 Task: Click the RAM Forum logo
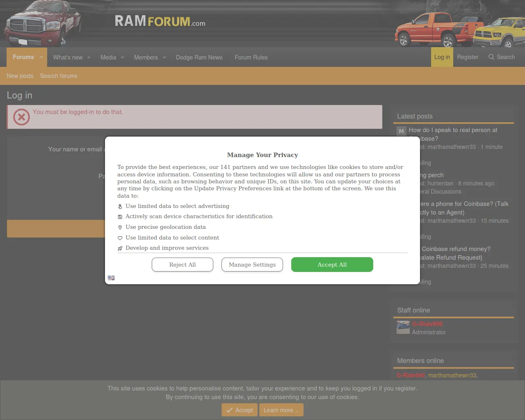(160, 21)
